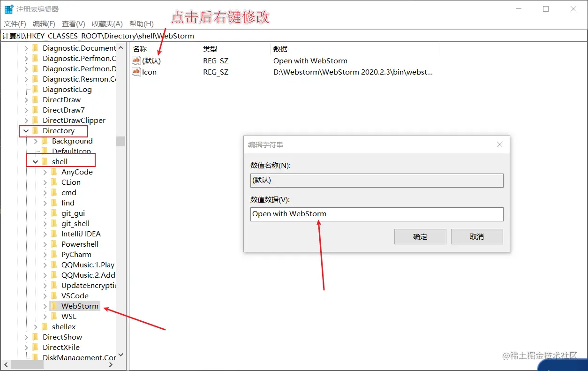Click the folder icon beside DirectShow

[36, 337]
